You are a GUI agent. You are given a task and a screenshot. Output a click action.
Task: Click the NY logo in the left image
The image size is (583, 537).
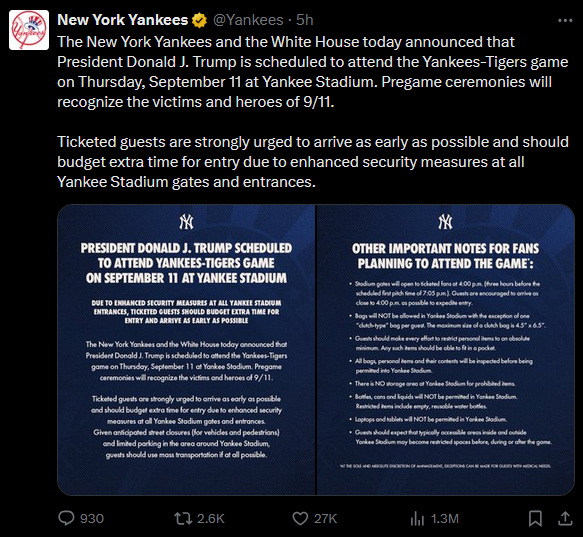click(186, 222)
